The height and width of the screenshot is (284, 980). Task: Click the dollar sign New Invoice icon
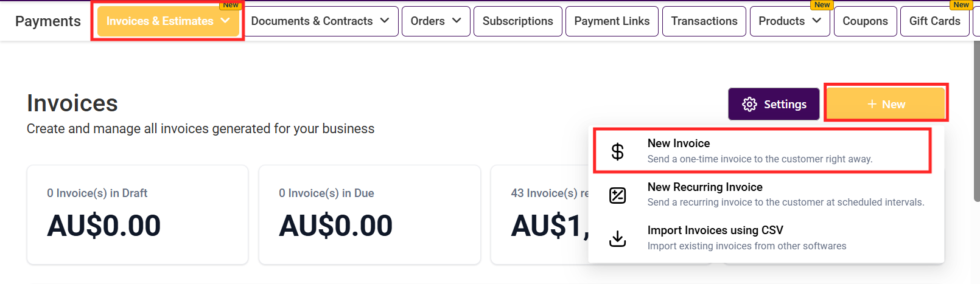click(617, 151)
